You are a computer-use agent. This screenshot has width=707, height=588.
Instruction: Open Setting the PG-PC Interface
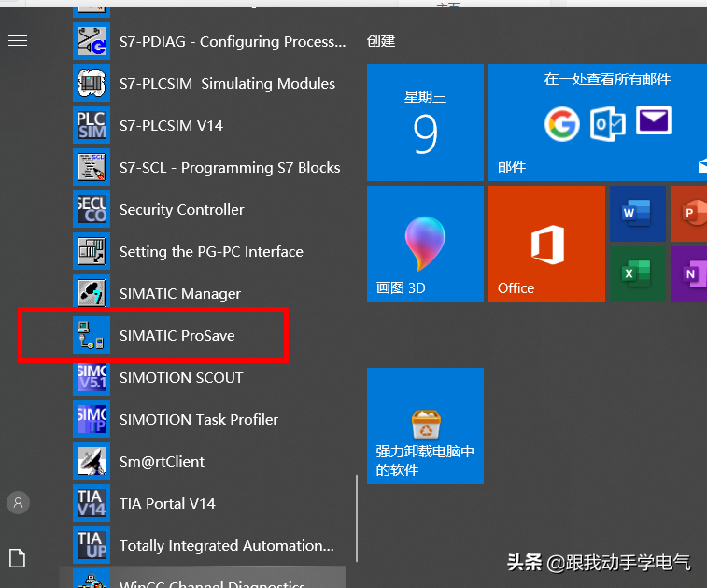pyautogui.click(x=210, y=252)
